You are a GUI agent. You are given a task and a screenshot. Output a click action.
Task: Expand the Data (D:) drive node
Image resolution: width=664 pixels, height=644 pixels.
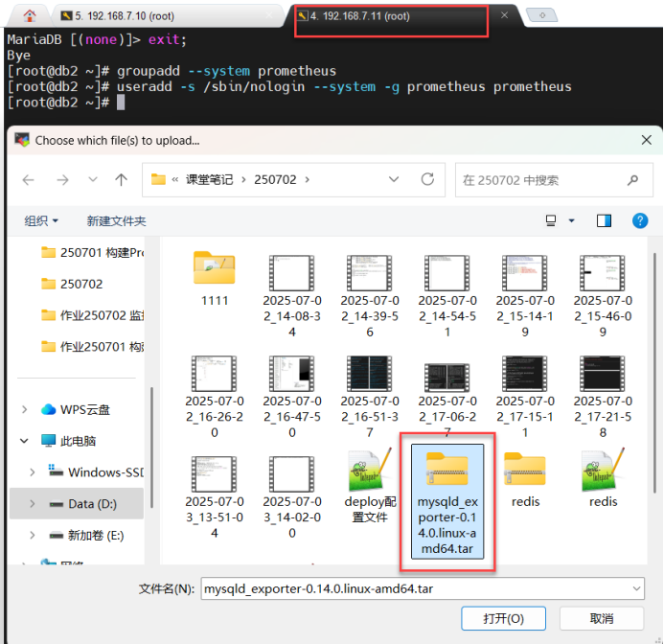[x=33, y=503]
